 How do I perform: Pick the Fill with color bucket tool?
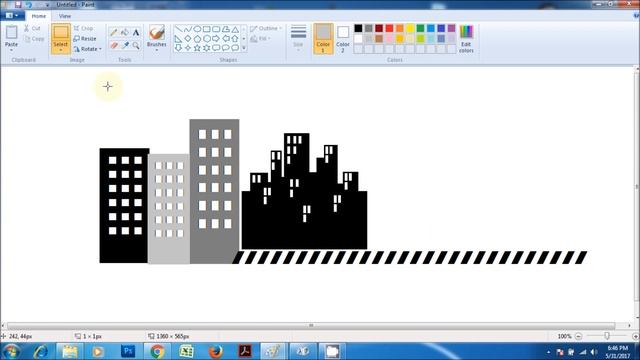point(125,33)
